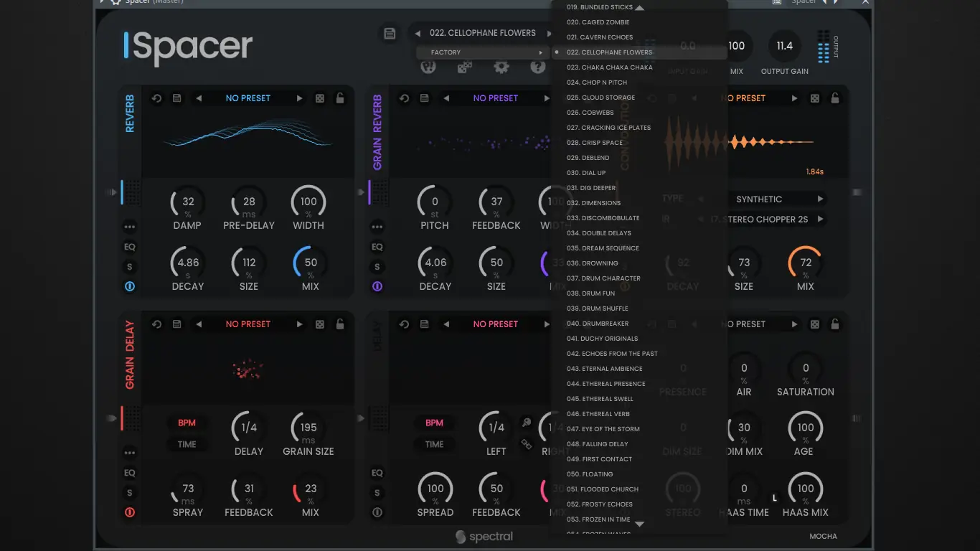Image resolution: width=980 pixels, height=551 pixels.
Task: Go to previous main preset arrow
Action: pos(418,33)
